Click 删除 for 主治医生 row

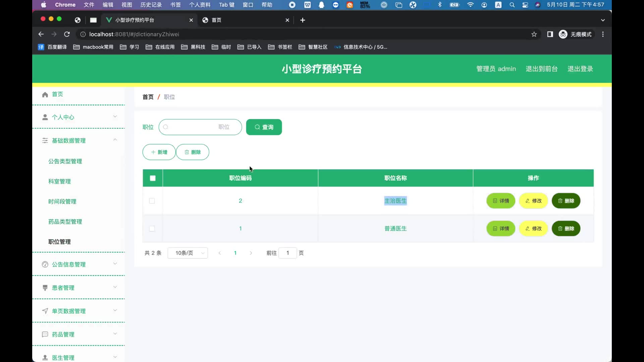[566, 201]
